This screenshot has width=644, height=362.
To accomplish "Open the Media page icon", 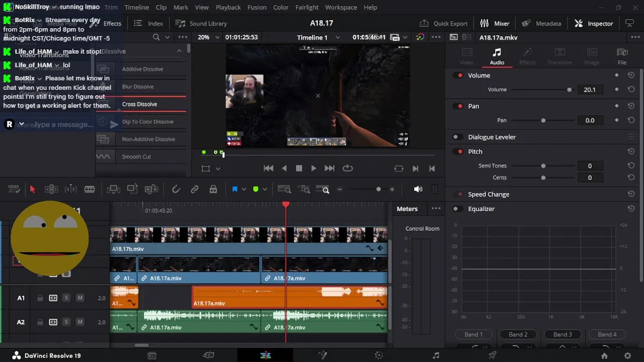I will click(x=152, y=355).
